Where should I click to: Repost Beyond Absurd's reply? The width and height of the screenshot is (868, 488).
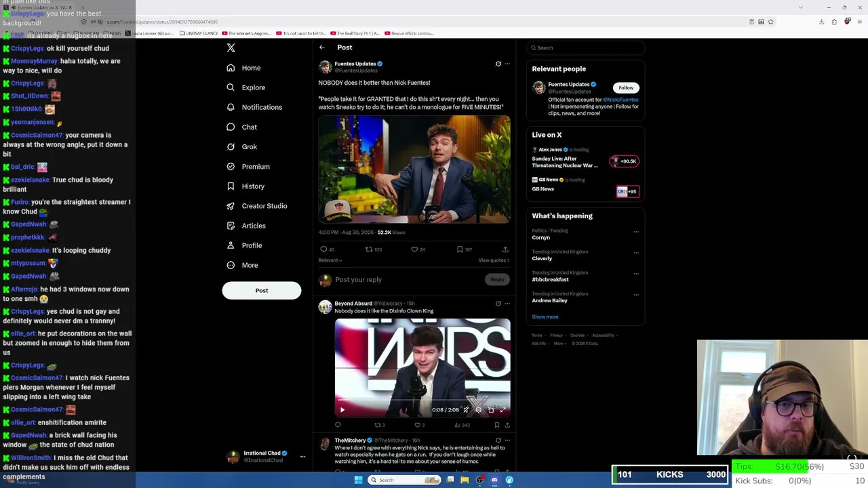pyautogui.click(x=378, y=425)
